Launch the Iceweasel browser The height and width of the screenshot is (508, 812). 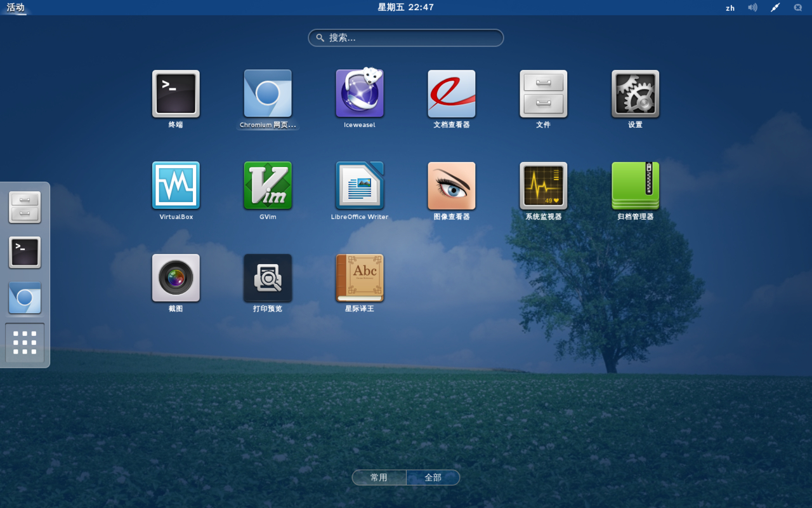coord(360,94)
